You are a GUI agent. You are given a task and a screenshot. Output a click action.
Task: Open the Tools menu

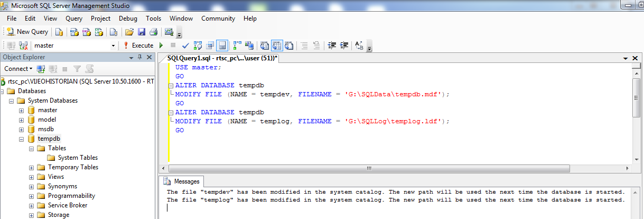tap(154, 18)
